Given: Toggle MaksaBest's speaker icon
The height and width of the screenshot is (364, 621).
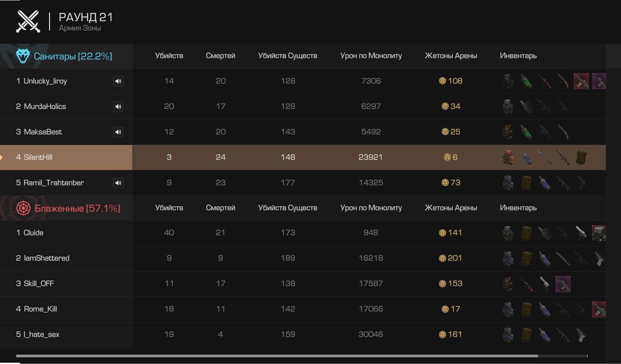Looking at the screenshot, I should tap(118, 132).
